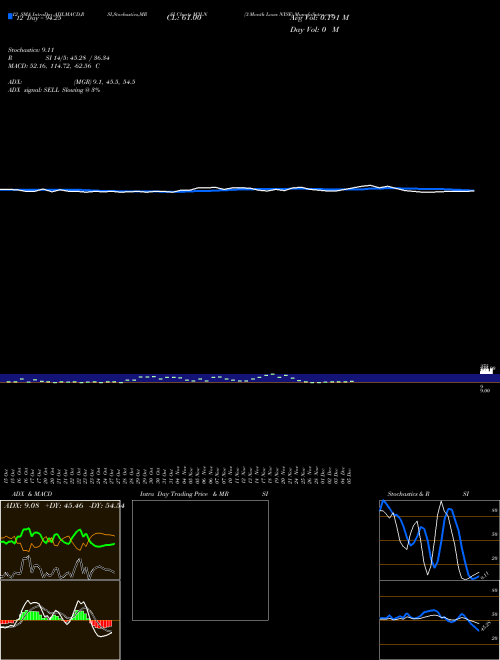Click the 'MACD: 52.16, 114.72, -62.56' line
Screen dimensions: 500x660
point(50,66)
